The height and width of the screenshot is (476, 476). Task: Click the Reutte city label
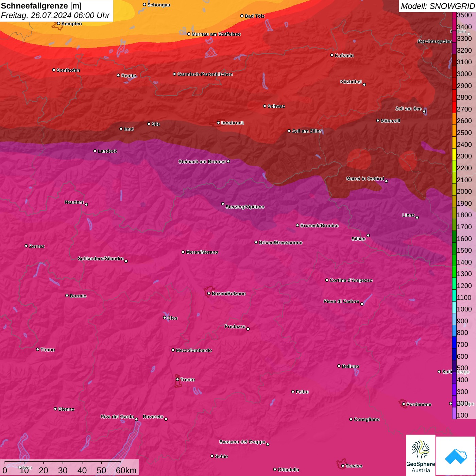pyautogui.click(x=129, y=75)
